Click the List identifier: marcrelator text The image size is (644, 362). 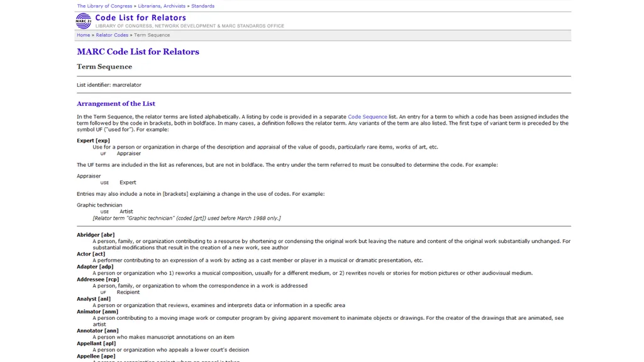point(109,85)
